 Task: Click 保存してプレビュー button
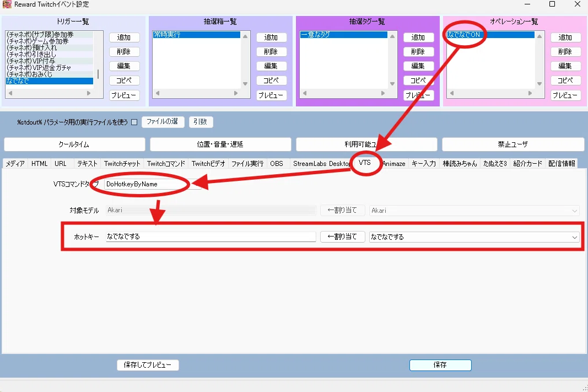(x=148, y=365)
